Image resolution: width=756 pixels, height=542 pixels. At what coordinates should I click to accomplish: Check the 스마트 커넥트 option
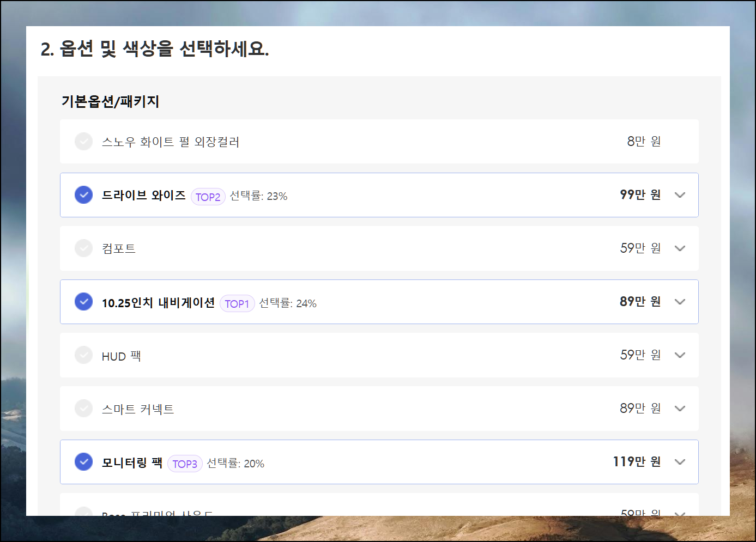(x=83, y=409)
